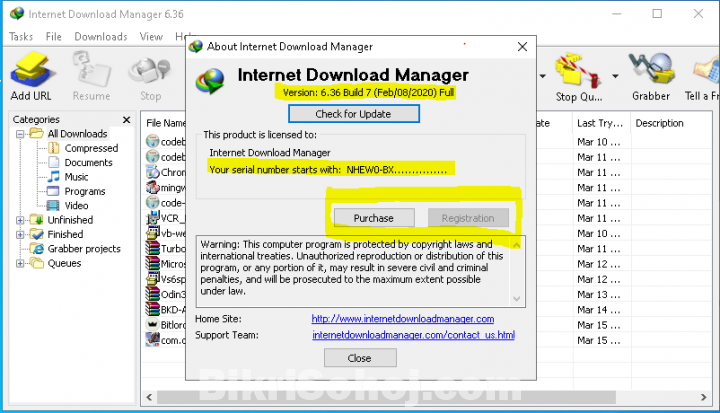Screen dimensions: 720x413
Task: Open the View menu
Action: click(x=151, y=37)
